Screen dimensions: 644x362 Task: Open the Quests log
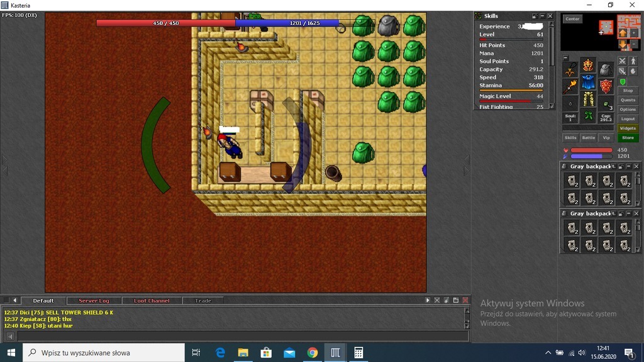click(x=628, y=100)
